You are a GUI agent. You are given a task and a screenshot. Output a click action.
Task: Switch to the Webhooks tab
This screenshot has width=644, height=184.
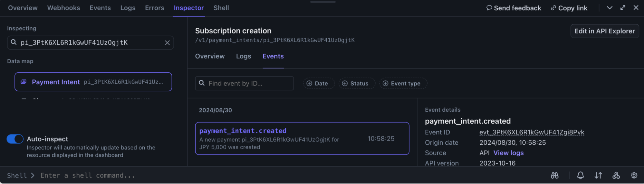pyautogui.click(x=63, y=8)
